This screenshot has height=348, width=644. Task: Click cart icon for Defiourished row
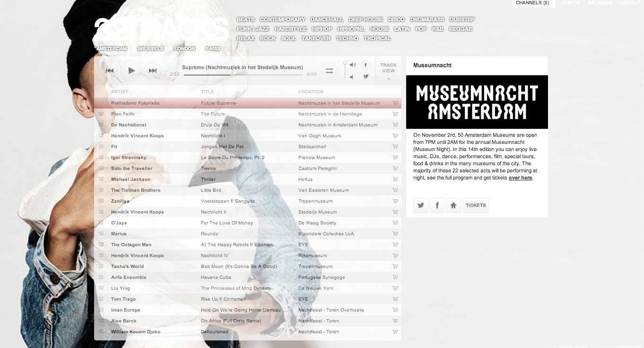(395, 331)
